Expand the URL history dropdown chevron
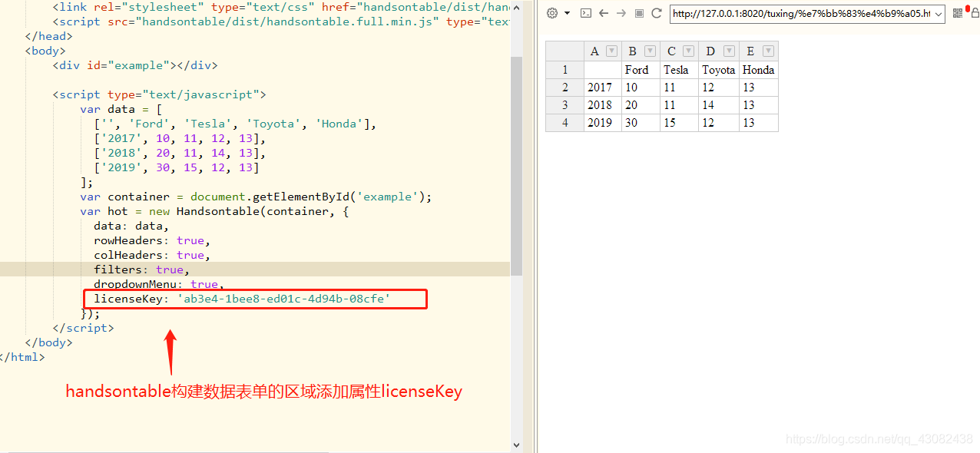The image size is (980, 453). click(x=939, y=13)
